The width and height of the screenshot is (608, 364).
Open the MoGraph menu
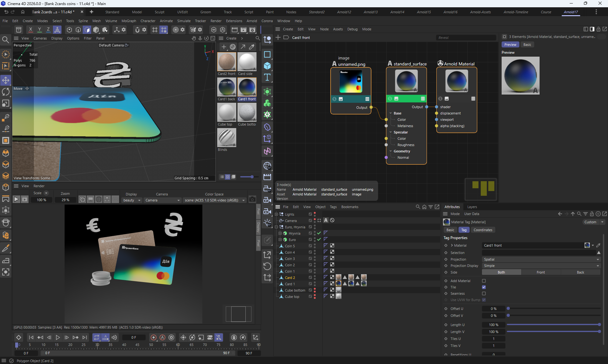tap(129, 21)
